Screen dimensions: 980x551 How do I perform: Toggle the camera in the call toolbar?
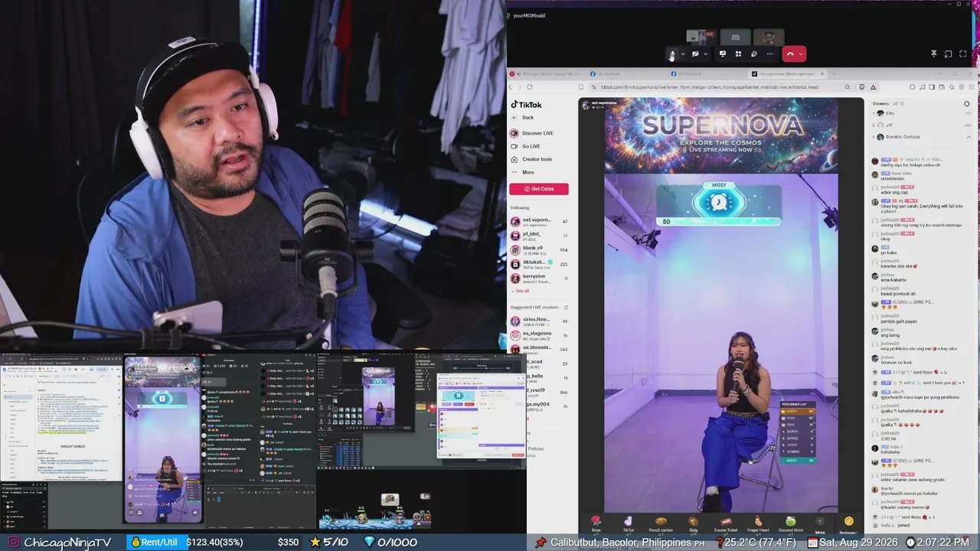pyautogui.click(x=695, y=54)
